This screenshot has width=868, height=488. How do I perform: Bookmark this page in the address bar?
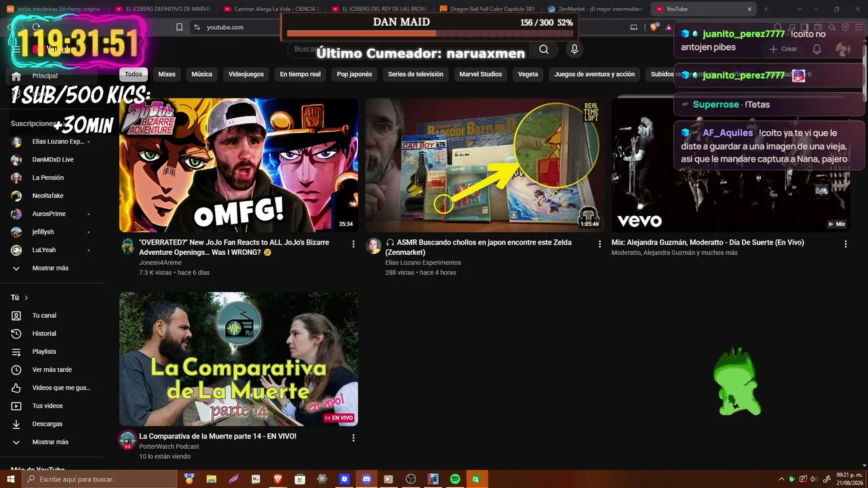(x=179, y=27)
